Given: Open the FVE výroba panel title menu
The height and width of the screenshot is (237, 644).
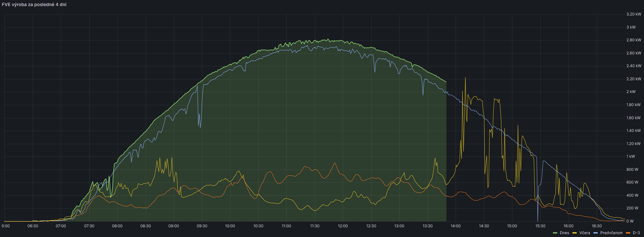Looking at the screenshot, I should [34, 4].
